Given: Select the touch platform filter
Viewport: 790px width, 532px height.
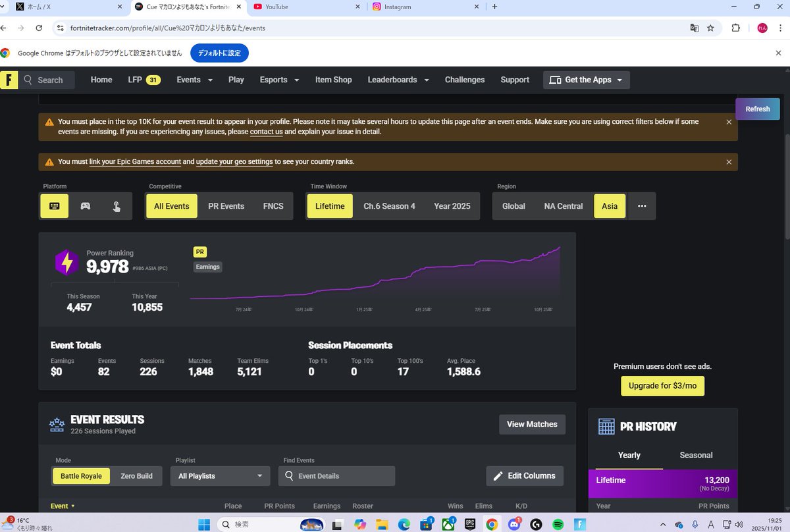Looking at the screenshot, I should click(x=117, y=206).
